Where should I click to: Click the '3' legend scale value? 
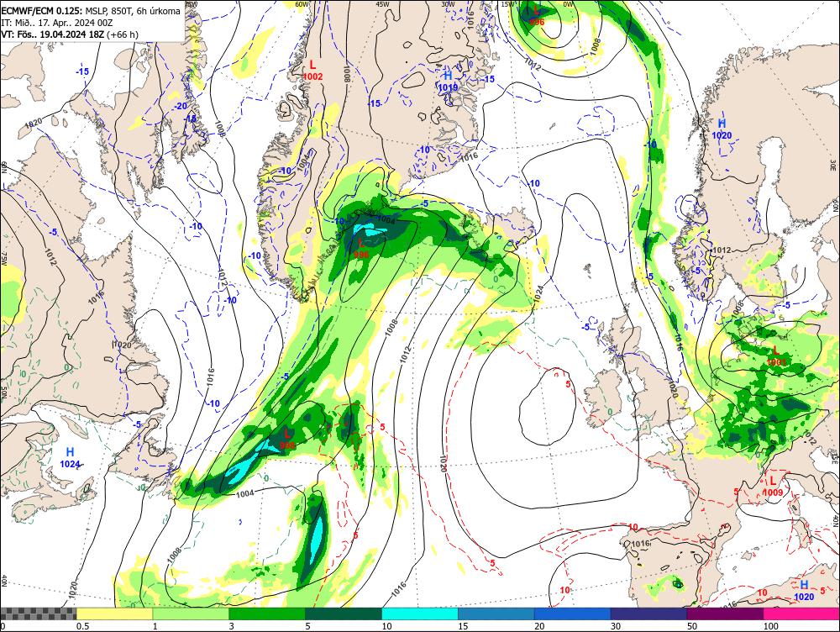pos(232,626)
